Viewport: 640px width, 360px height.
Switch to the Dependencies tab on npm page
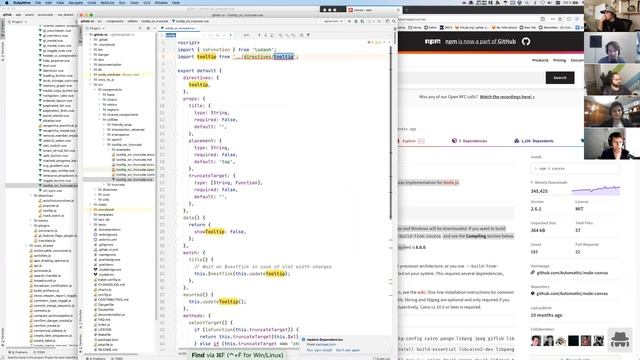click(x=469, y=141)
